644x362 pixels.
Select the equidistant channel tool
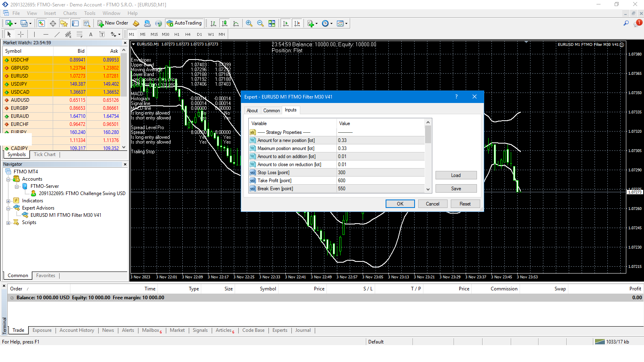[68, 34]
